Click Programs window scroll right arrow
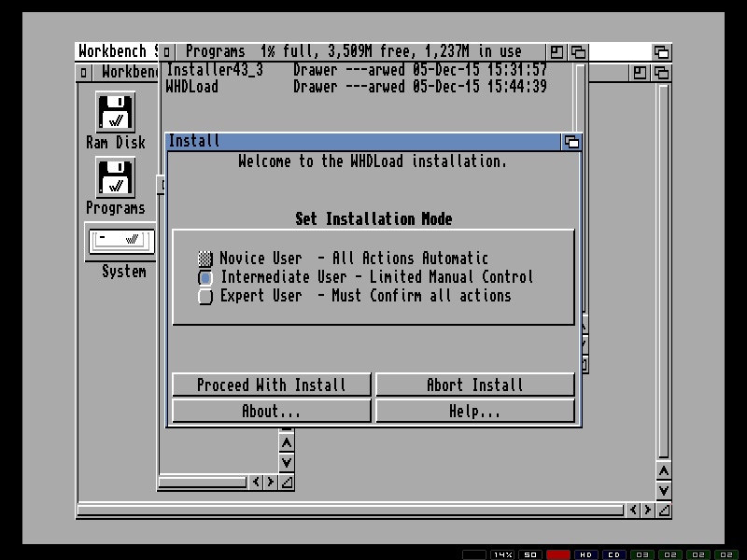 click(270, 482)
